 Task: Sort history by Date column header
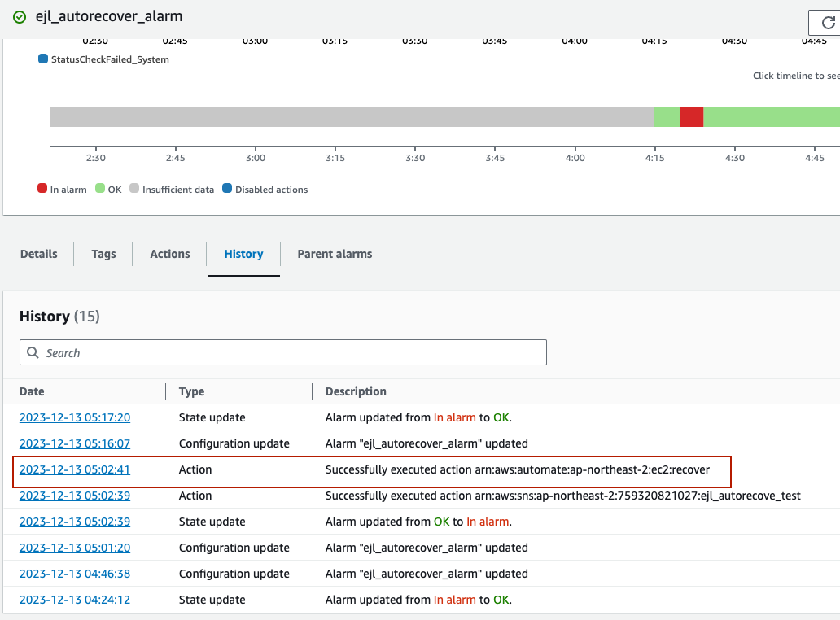point(32,391)
